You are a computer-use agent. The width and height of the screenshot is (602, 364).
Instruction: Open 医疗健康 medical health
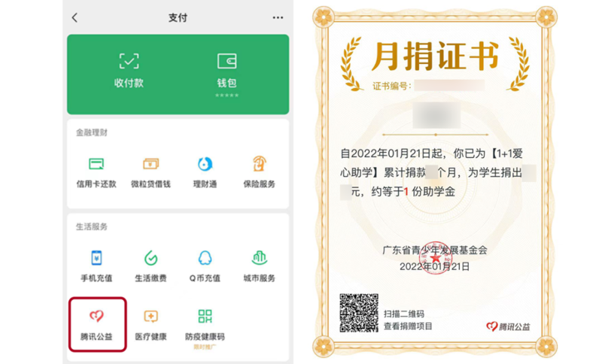coord(151,323)
